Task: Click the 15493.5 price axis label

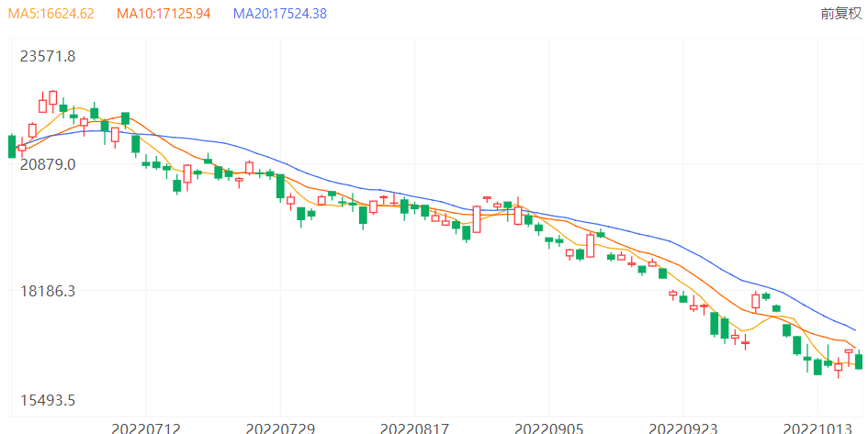Action: [x=48, y=400]
